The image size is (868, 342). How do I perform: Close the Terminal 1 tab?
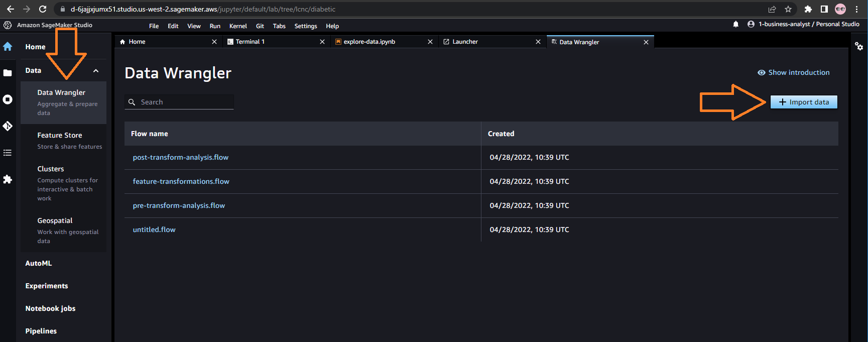pos(322,42)
